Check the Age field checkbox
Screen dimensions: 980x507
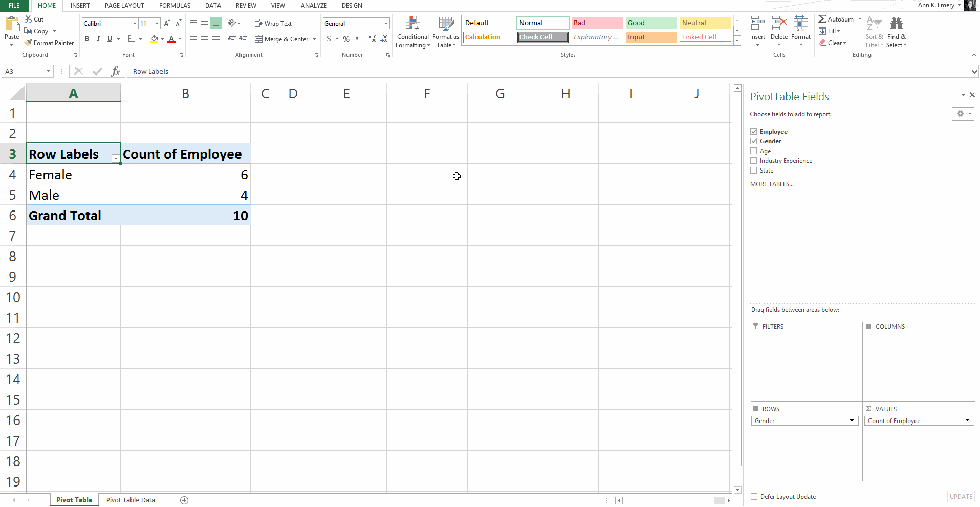point(753,151)
